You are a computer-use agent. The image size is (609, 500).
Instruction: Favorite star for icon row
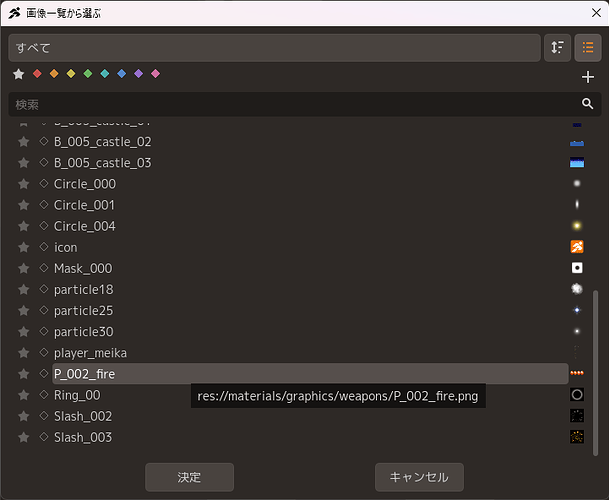24,247
